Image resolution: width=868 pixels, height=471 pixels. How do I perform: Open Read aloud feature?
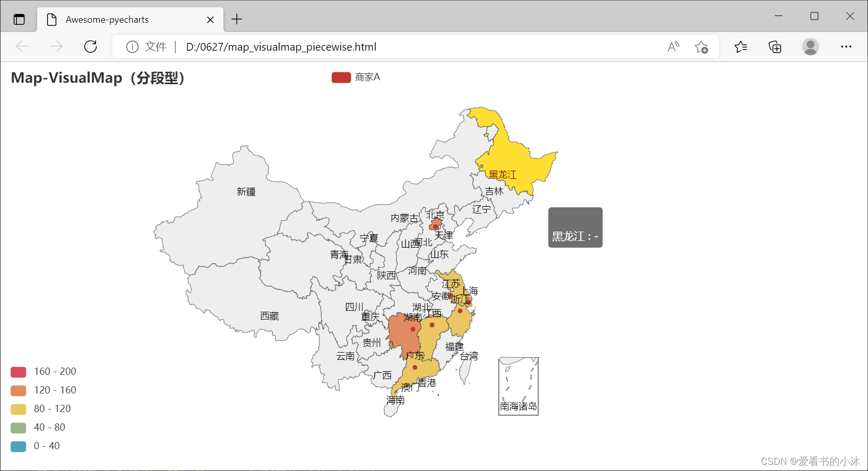click(674, 47)
